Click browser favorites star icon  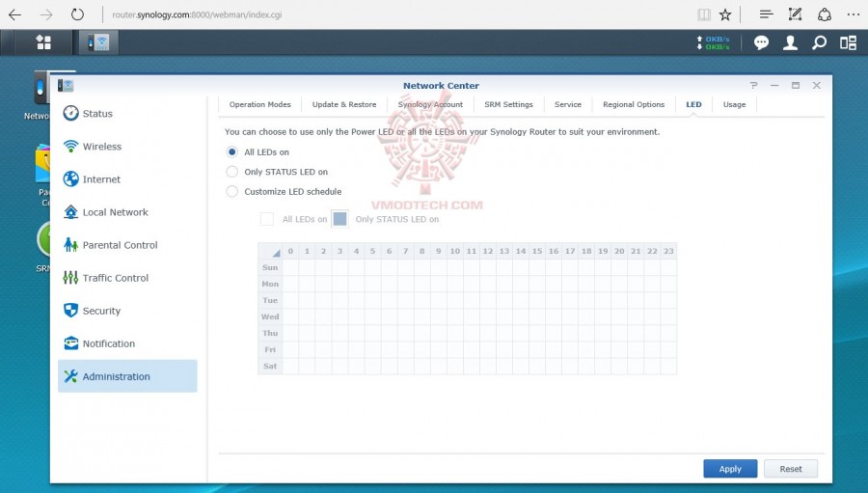(725, 15)
